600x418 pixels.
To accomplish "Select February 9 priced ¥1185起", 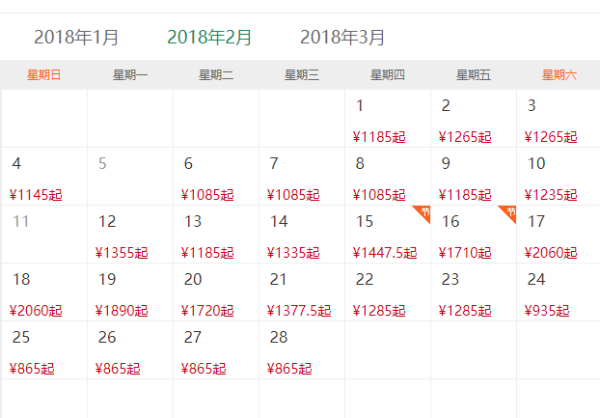I will coord(473,177).
